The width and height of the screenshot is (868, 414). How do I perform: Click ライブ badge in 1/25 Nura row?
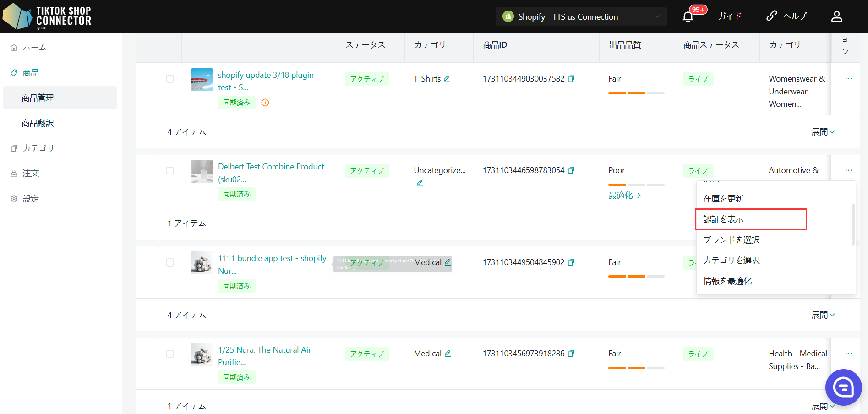click(x=698, y=354)
